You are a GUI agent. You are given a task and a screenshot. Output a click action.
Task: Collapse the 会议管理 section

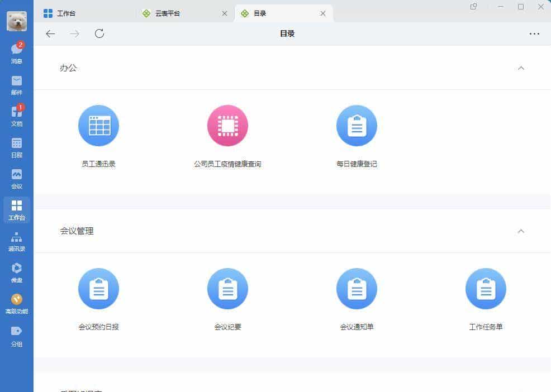521,231
